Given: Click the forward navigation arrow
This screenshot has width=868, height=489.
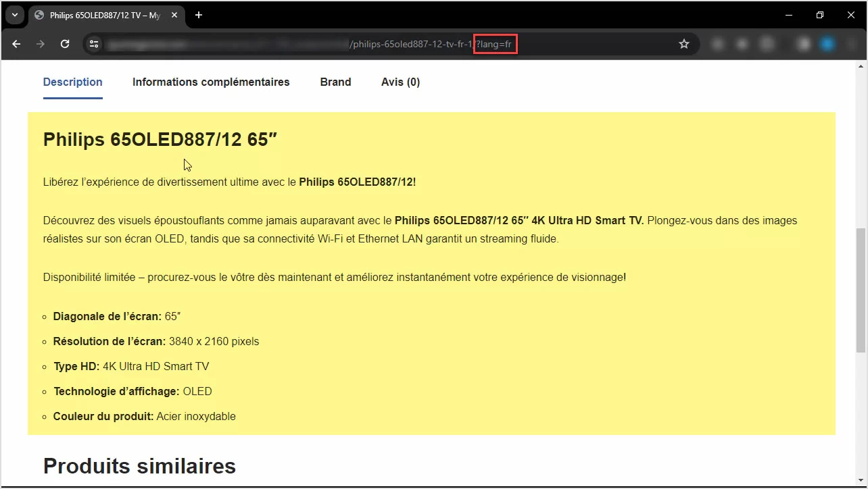Looking at the screenshot, I should 41,44.
